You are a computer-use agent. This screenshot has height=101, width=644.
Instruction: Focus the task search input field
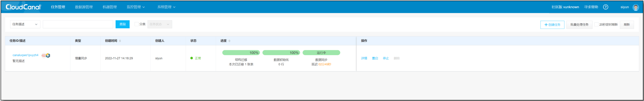pyautogui.click(x=78, y=24)
